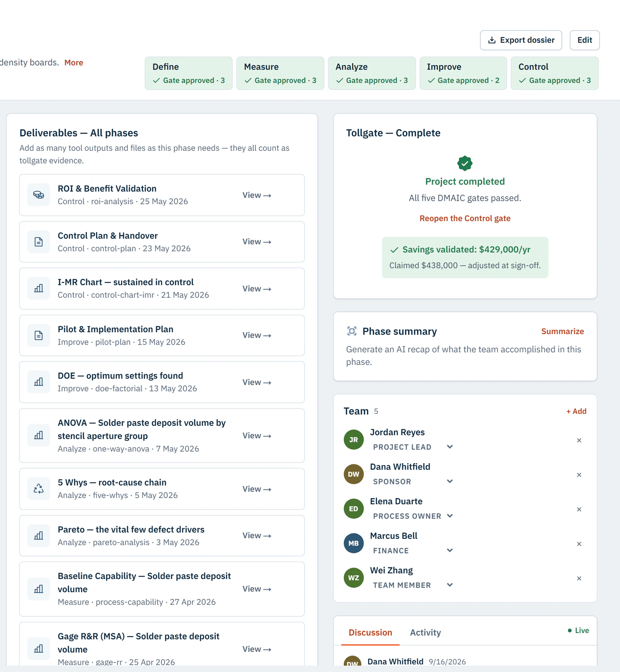Screen dimensions: 620x672
Task: Remove Jordan Reyes from the team
Action: (579, 440)
